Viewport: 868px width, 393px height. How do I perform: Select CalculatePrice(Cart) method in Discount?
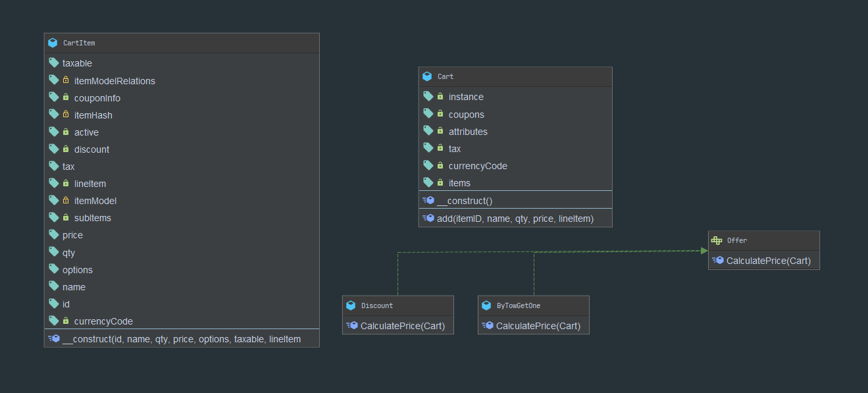402,326
